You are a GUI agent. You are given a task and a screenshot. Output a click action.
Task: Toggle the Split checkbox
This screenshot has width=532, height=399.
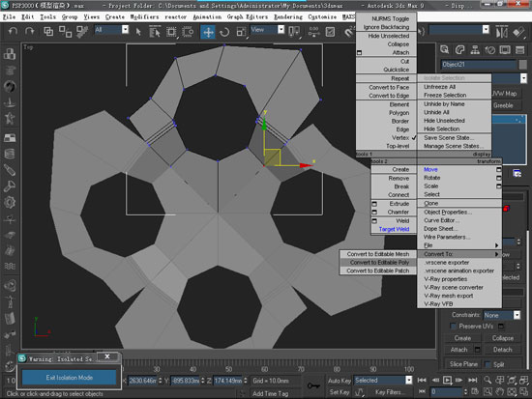point(488,364)
